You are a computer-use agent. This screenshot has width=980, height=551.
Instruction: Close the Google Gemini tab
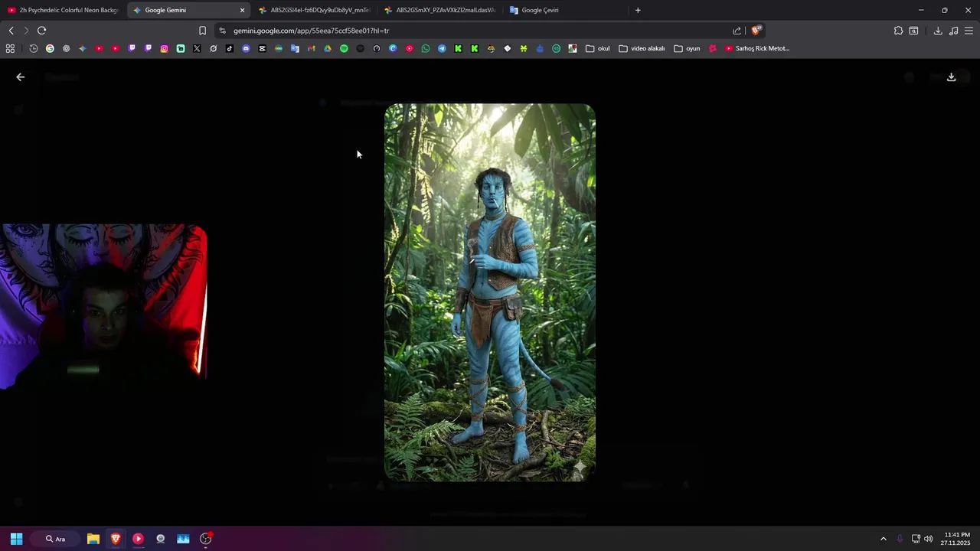tap(243, 10)
